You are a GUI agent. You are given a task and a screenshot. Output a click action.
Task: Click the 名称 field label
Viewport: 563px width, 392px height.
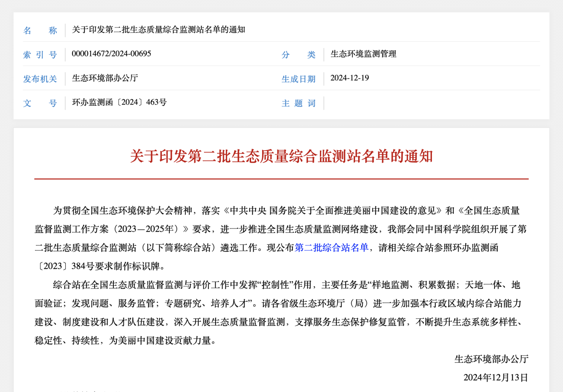[x=40, y=30]
